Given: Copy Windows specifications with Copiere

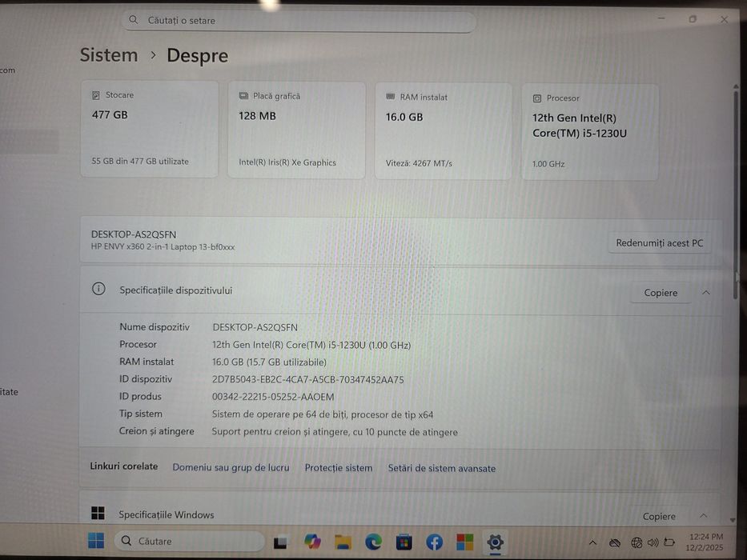Looking at the screenshot, I should [x=659, y=516].
